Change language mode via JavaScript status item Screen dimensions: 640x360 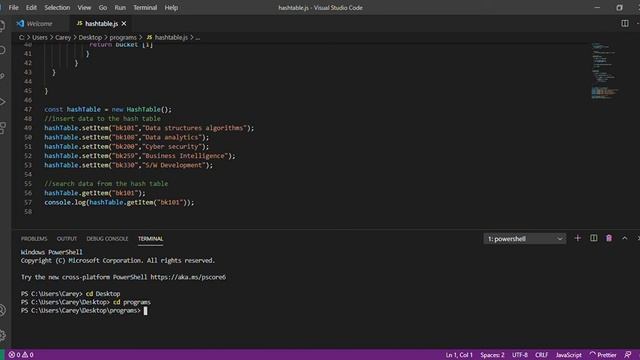point(568,355)
